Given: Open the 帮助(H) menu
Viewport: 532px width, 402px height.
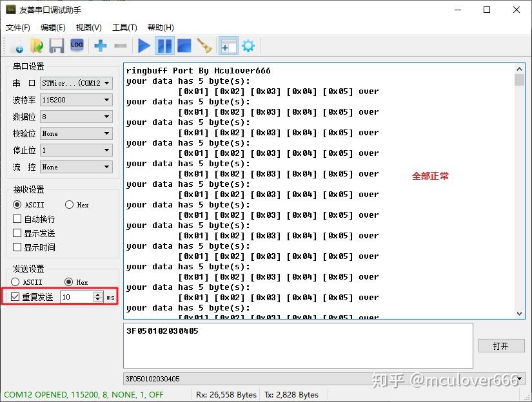Looking at the screenshot, I should [160, 27].
